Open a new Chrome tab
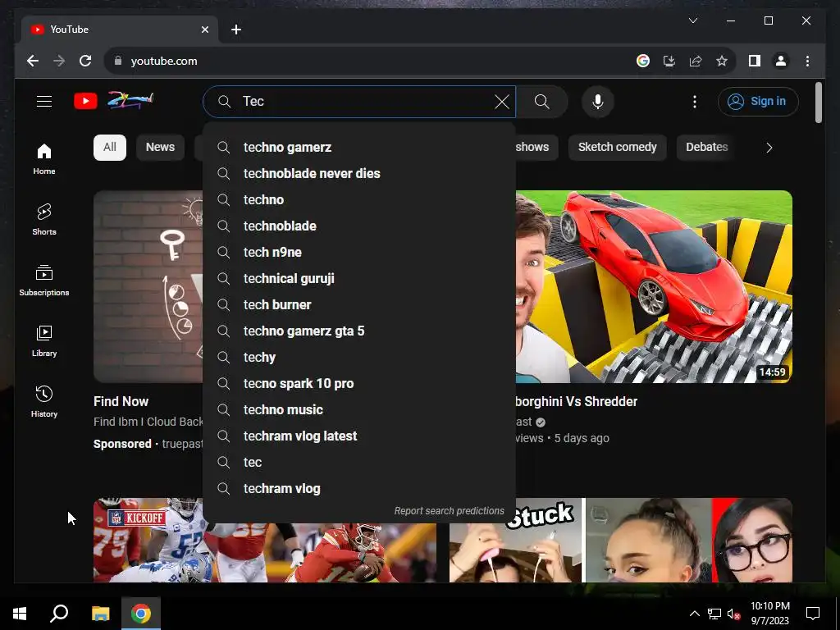 (x=236, y=30)
